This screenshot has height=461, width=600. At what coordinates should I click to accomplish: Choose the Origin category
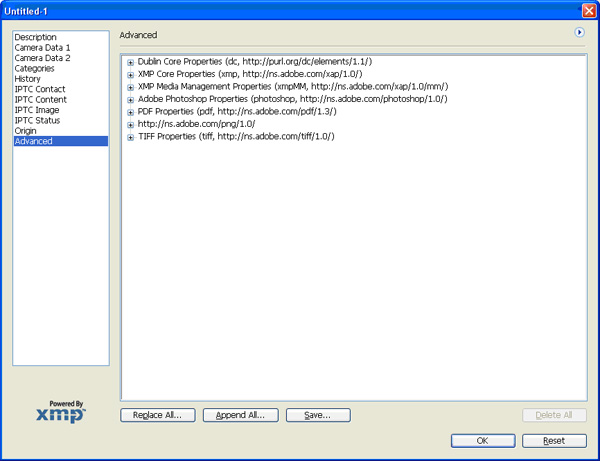[26, 131]
